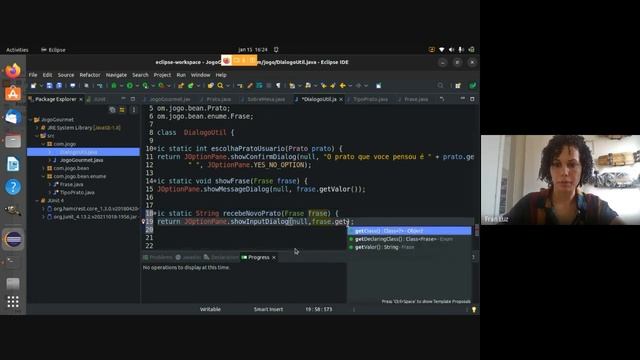The width and height of the screenshot is (640, 360).
Task: Select getValor() String completion proposal
Action: [409, 247]
